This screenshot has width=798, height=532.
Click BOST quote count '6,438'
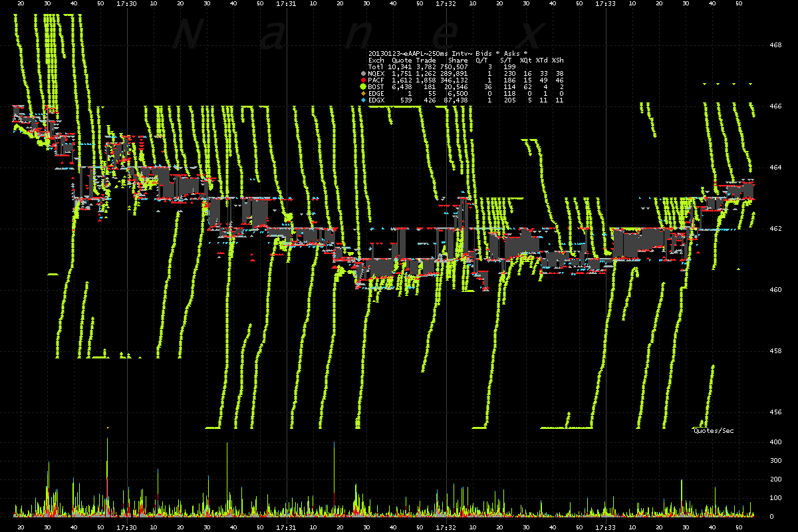(x=402, y=87)
